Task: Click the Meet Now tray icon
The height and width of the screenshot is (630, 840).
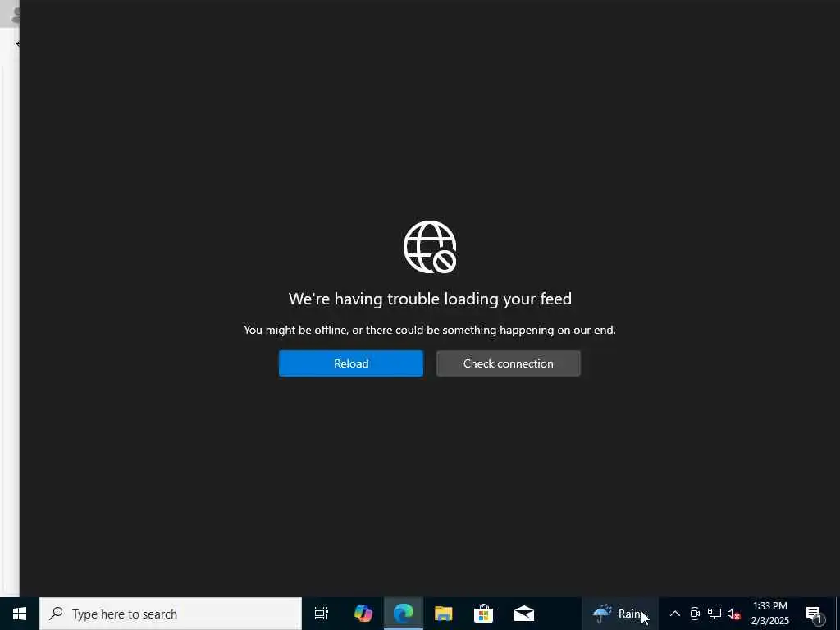Action: coord(695,614)
